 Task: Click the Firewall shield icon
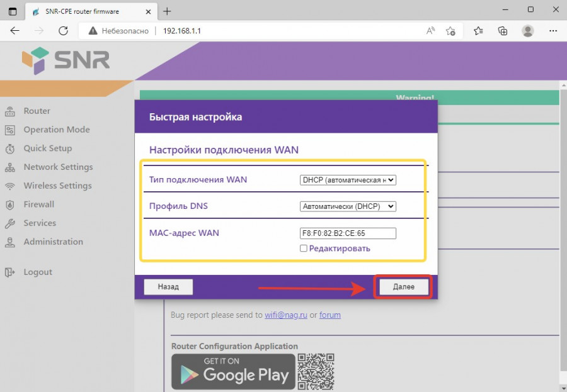(10, 204)
